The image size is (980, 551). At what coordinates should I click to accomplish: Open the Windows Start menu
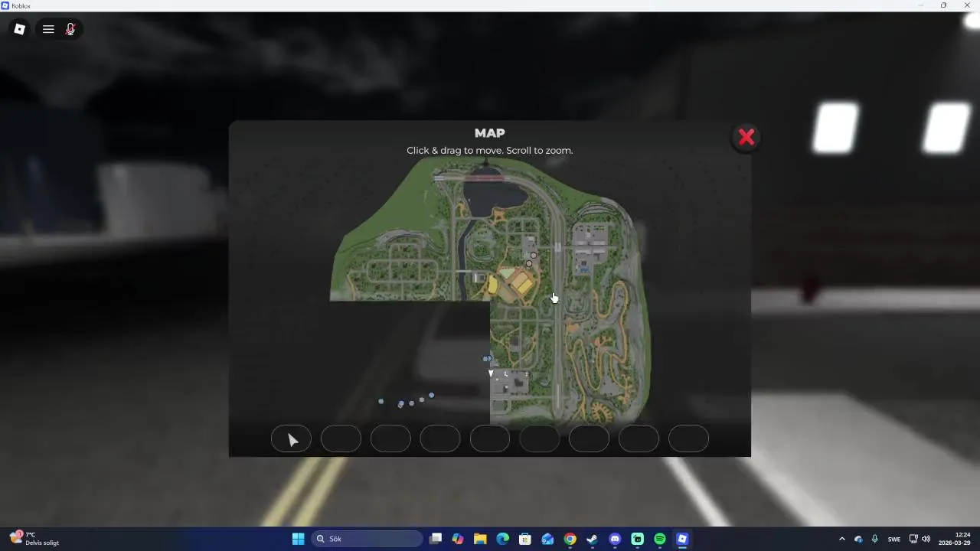tap(298, 539)
